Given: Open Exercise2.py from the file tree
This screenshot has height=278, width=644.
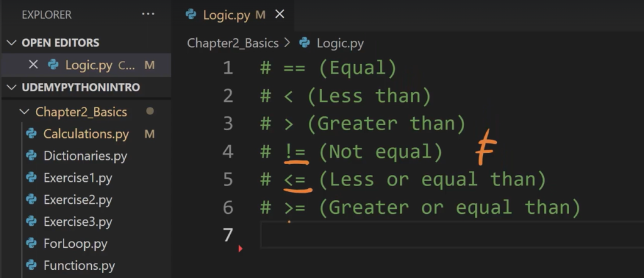Looking at the screenshot, I should point(77,200).
